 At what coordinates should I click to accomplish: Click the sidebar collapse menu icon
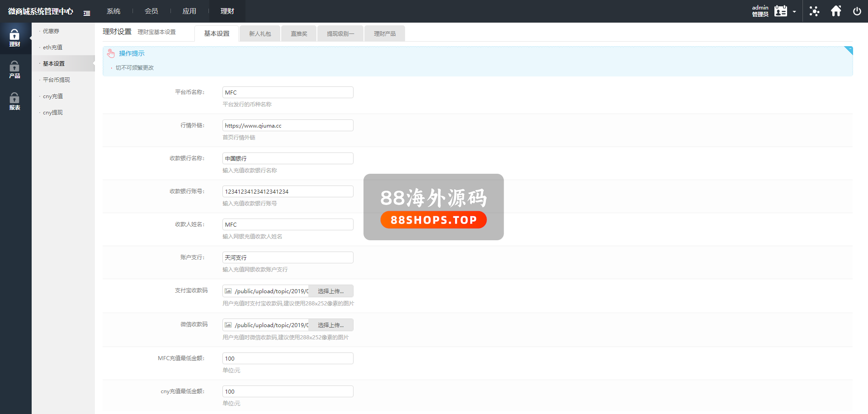pyautogui.click(x=87, y=13)
